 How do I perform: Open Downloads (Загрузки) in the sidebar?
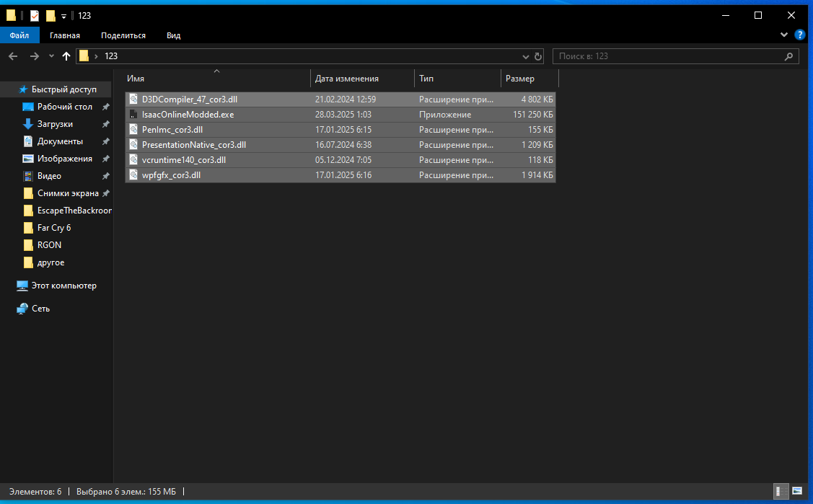pyautogui.click(x=55, y=124)
